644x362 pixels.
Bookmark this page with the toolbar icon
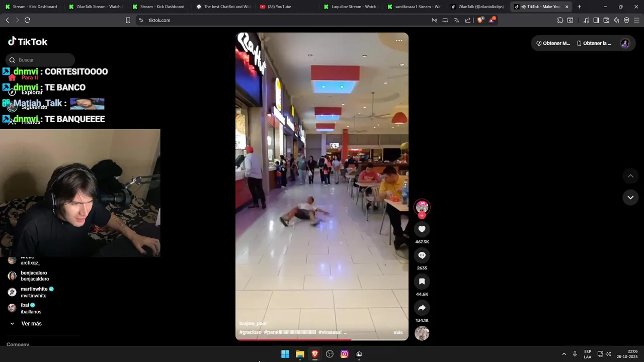[128, 20]
